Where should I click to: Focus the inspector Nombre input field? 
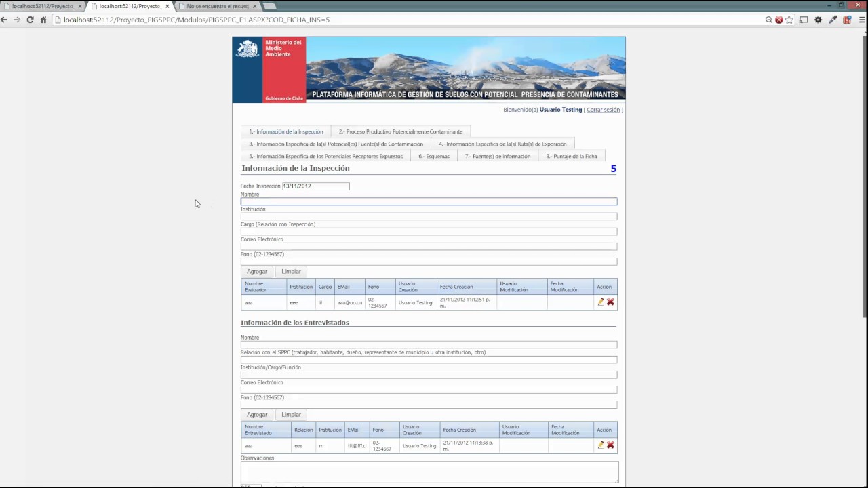tap(429, 201)
